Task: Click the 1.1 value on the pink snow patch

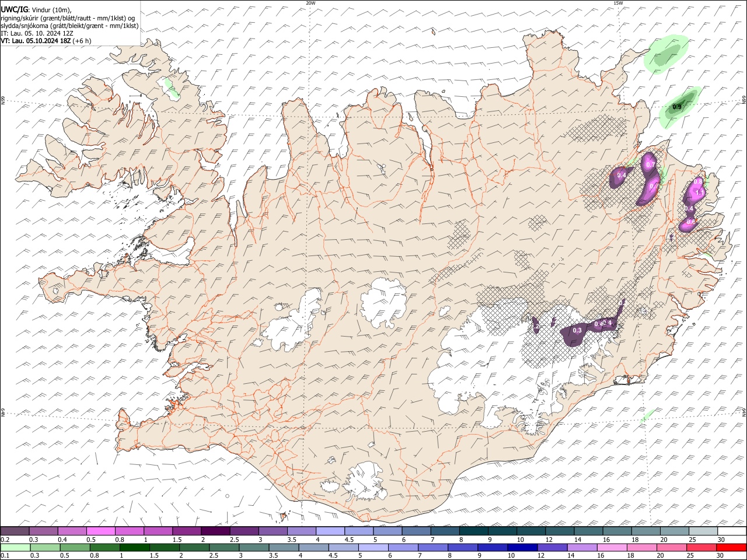Action: [x=699, y=192]
